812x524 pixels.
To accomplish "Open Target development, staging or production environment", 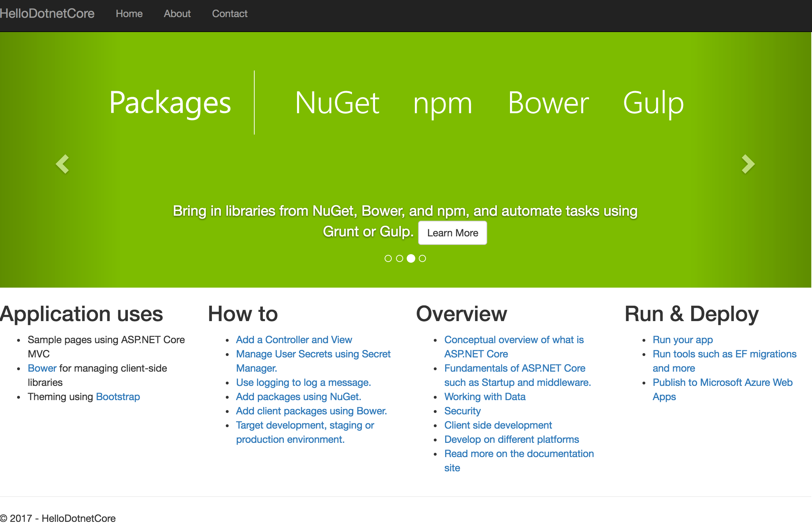I will coord(305,432).
